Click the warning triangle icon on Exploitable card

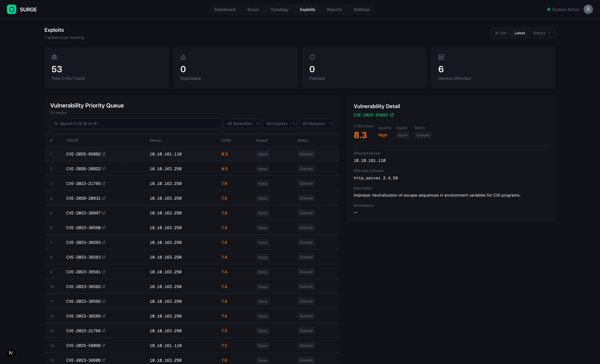click(x=183, y=57)
